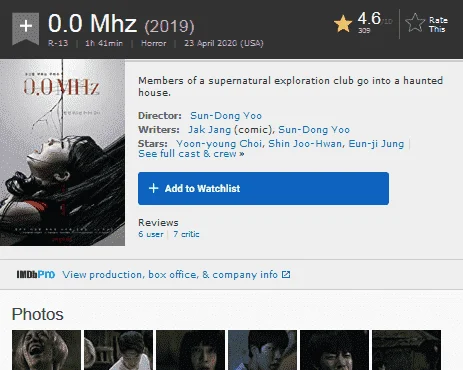Viewport: 463px width, 370px height.
Task: Click the gold rating star icon
Action: (343, 24)
